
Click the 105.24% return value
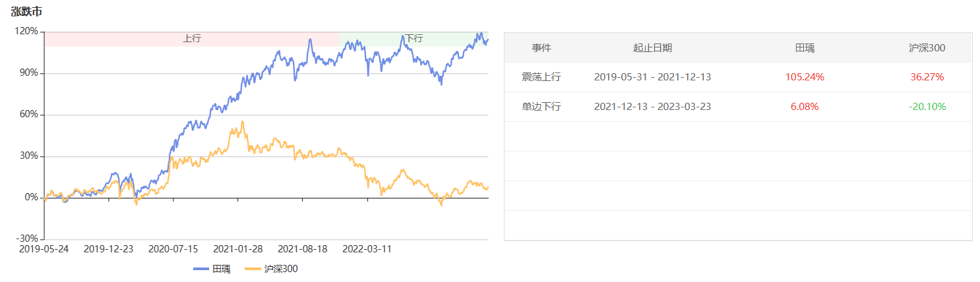pos(805,77)
